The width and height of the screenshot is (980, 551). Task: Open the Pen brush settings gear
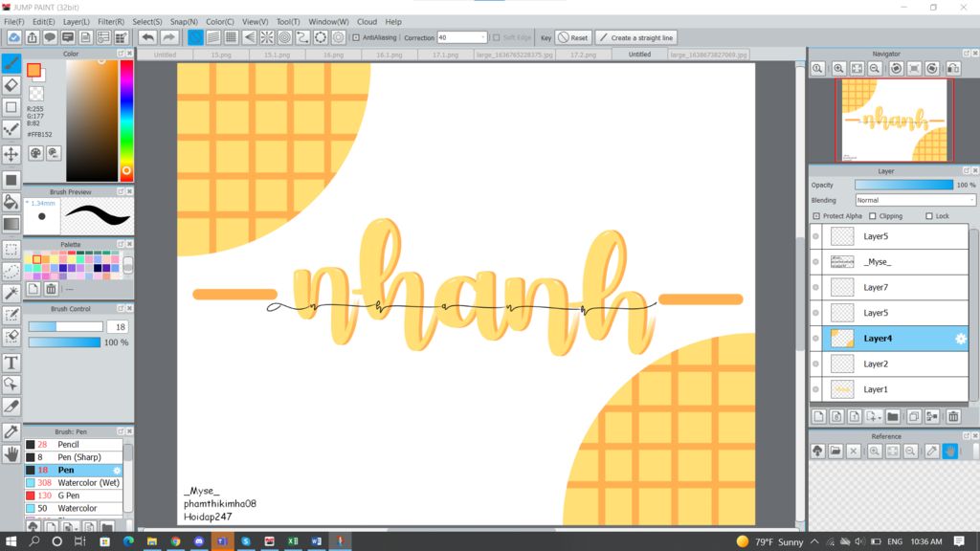tap(117, 470)
